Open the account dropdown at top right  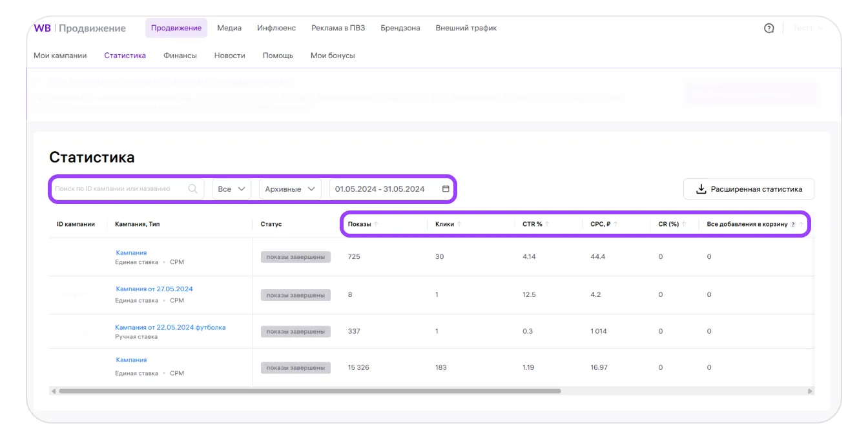coord(808,28)
